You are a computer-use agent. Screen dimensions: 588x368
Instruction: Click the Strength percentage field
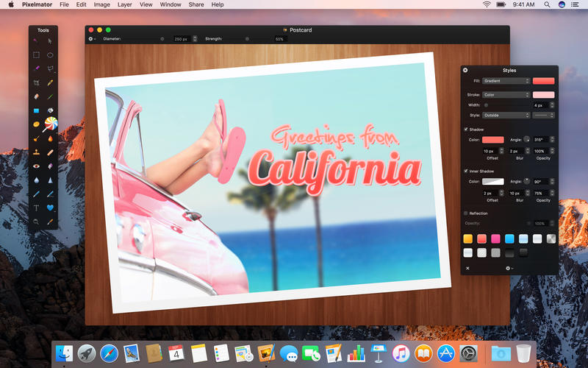pos(279,38)
